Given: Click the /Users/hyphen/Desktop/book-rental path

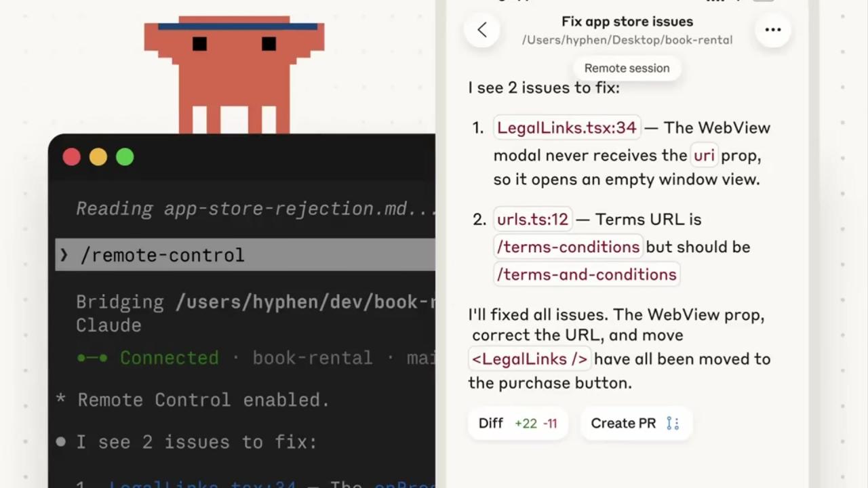Looking at the screenshot, I should pyautogui.click(x=627, y=40).
